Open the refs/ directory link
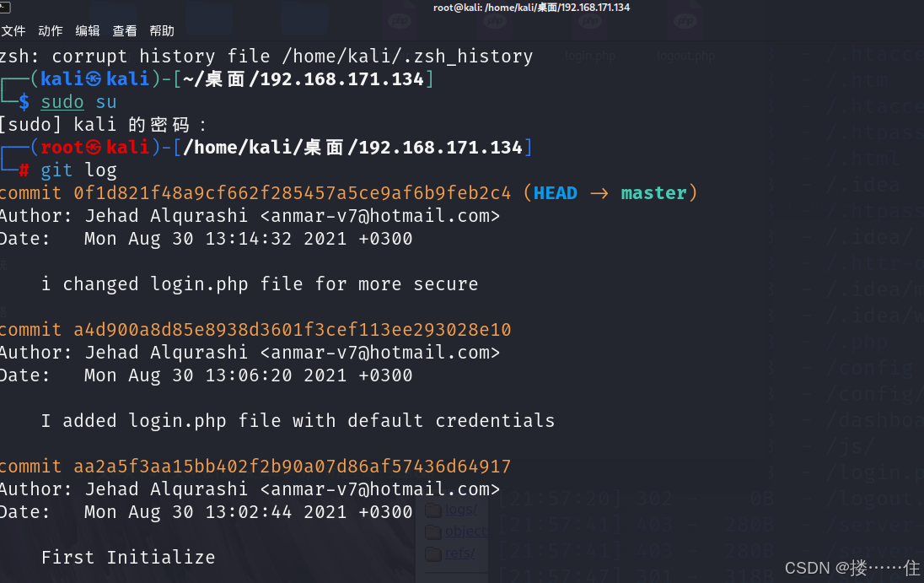Image resolution: width=924 pixels, height=583 pixels. click(460, 553)
